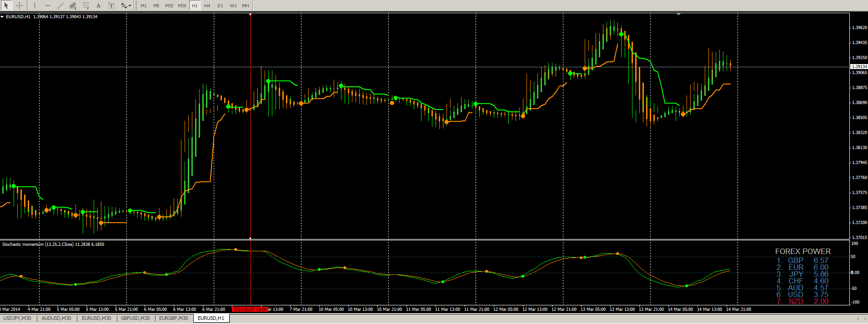Image resolution: width=868 pixels, height=324 pixels.
Task: Pick the Trendline drawing tool
Action: pos(60,5)
